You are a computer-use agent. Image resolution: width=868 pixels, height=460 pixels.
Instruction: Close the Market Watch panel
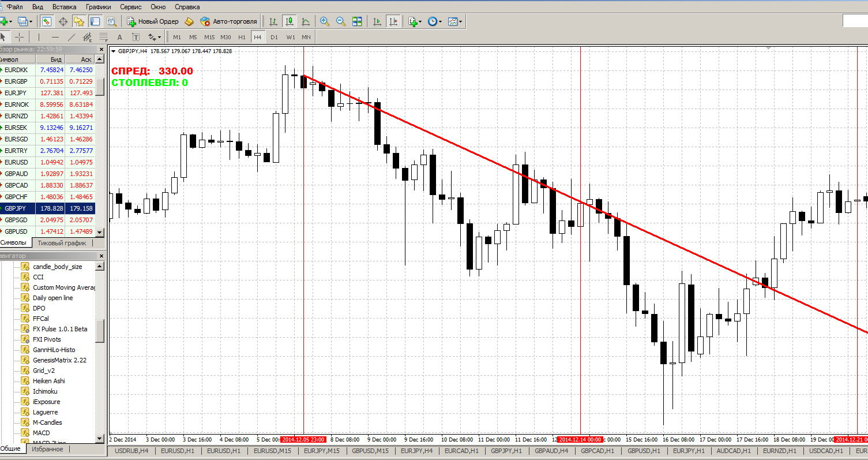point(102,49)
